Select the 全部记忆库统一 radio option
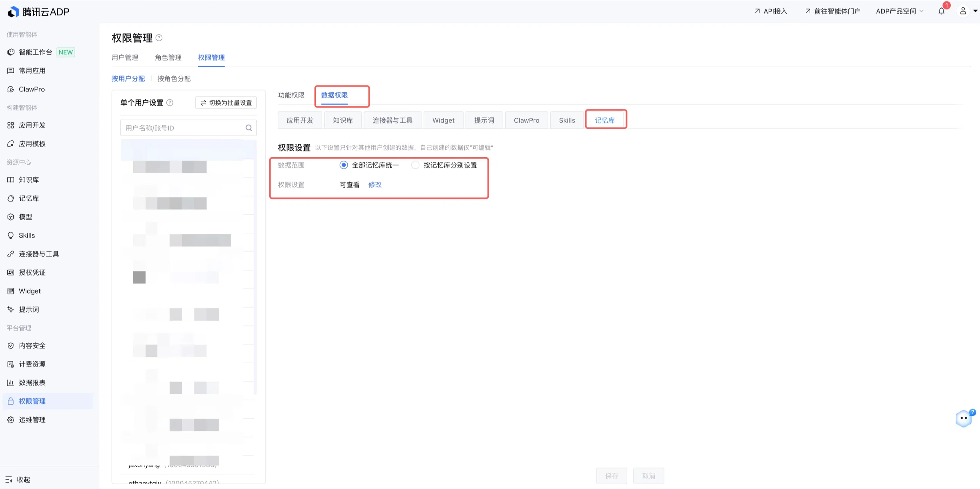 point(344,165)
